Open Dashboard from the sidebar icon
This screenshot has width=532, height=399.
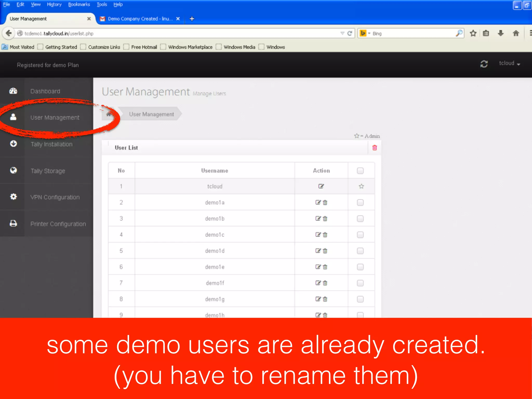13,91
